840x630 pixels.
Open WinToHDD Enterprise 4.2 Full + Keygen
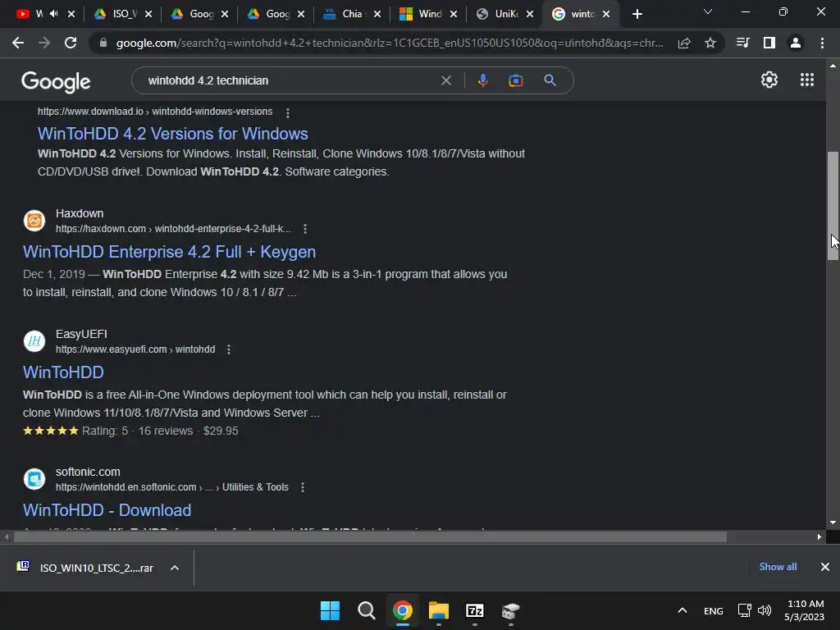tap(169, 252)
